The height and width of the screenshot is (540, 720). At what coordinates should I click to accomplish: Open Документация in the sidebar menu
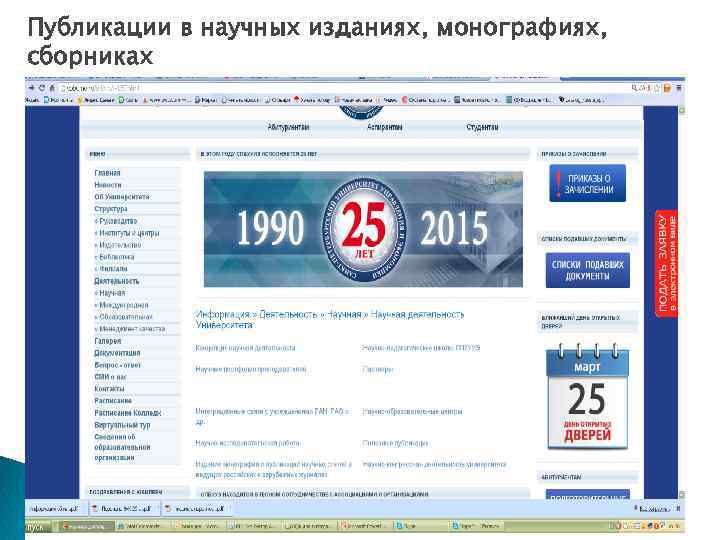(117, 353)
